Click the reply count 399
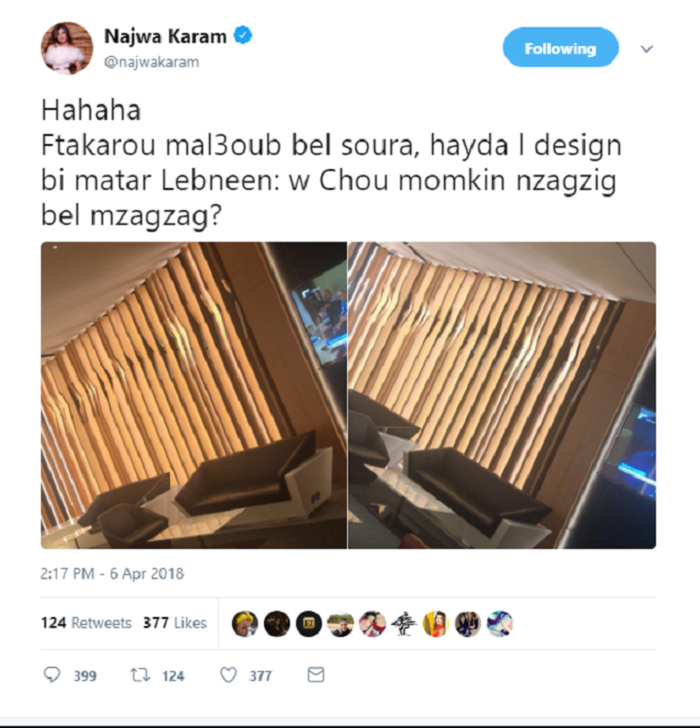This screenshot has height=728, width=700. pyautogui.click(x=85, y=675)
